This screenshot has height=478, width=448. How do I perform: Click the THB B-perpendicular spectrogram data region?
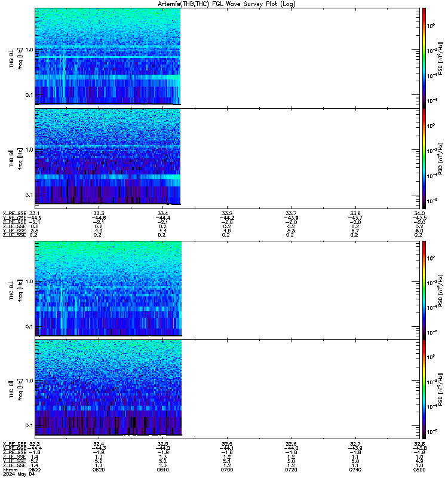(108, 56)
